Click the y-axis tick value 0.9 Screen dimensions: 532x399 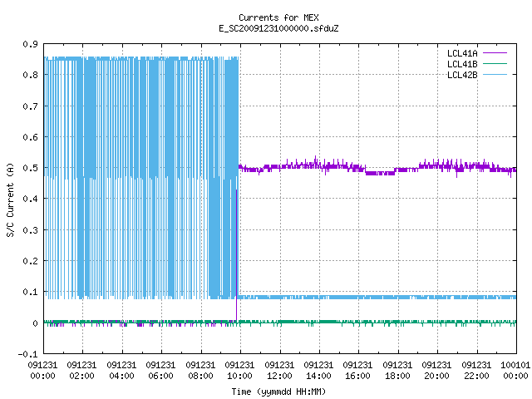pyautogui.click(x=30, y=44)
